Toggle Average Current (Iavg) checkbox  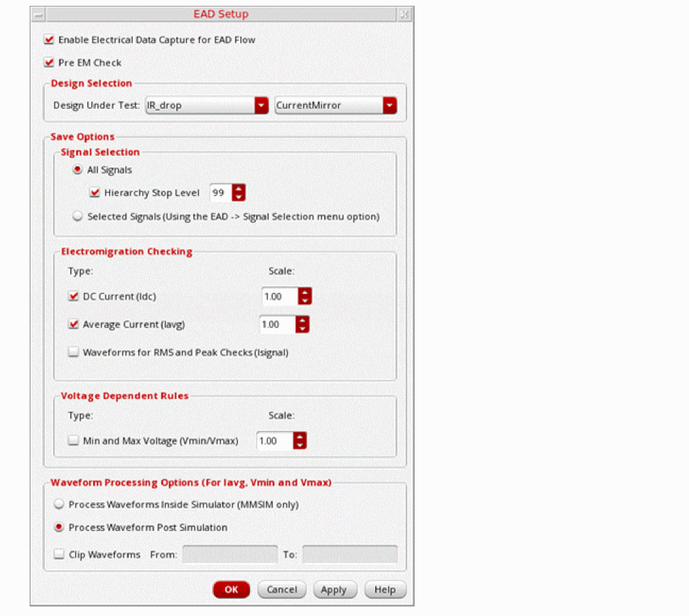74,324
